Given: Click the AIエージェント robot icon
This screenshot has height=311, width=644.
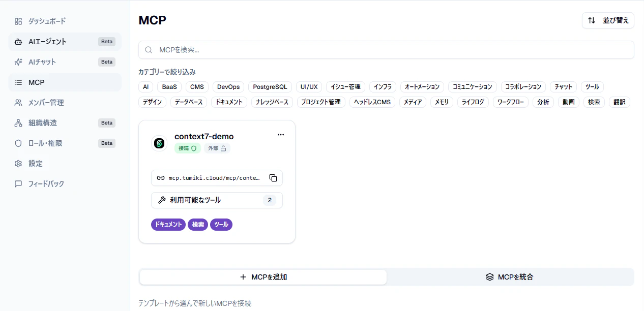Looking at the screenshot, I should pos(18,42).
